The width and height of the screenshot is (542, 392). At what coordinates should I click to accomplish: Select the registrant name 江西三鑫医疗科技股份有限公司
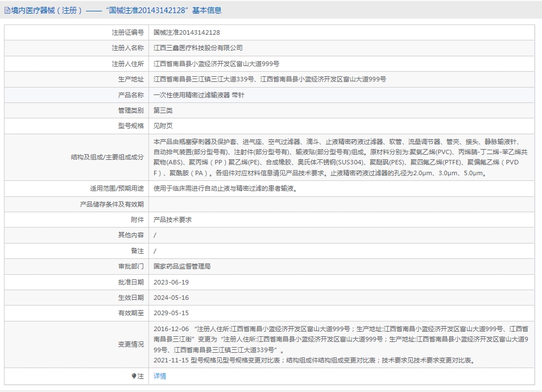198,48
